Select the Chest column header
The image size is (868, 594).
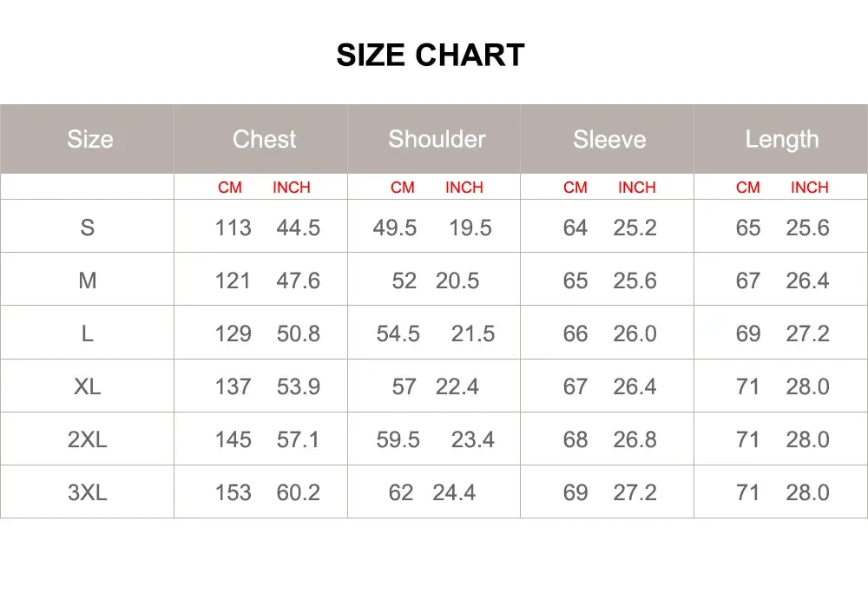(x=264, y=139)
